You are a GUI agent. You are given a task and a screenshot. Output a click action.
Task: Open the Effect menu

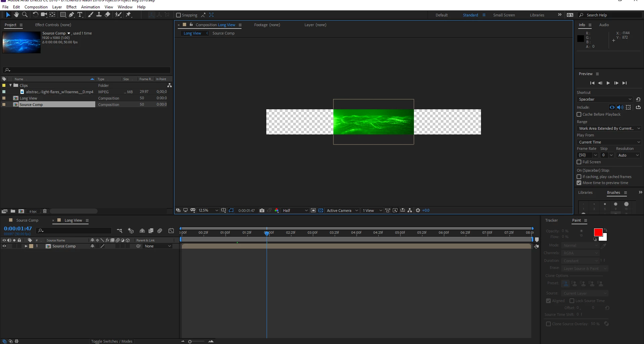pyautogui.click(x=71, y=7)
